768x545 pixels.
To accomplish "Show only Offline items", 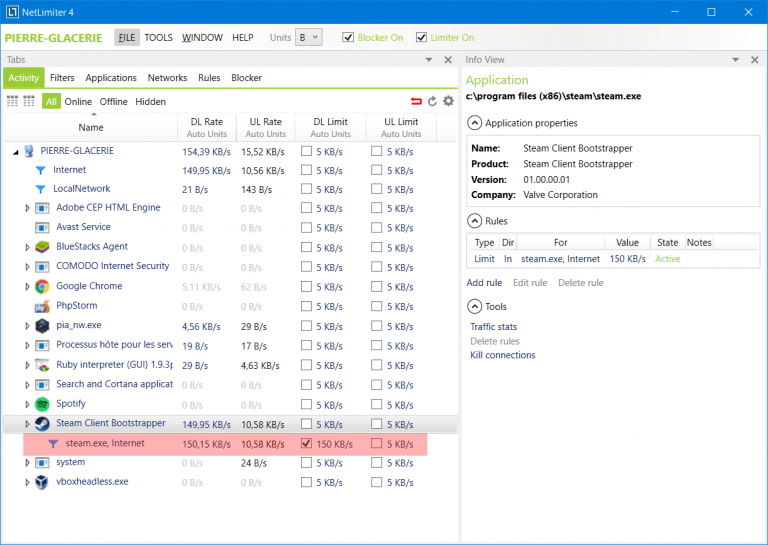I will 114,102.
